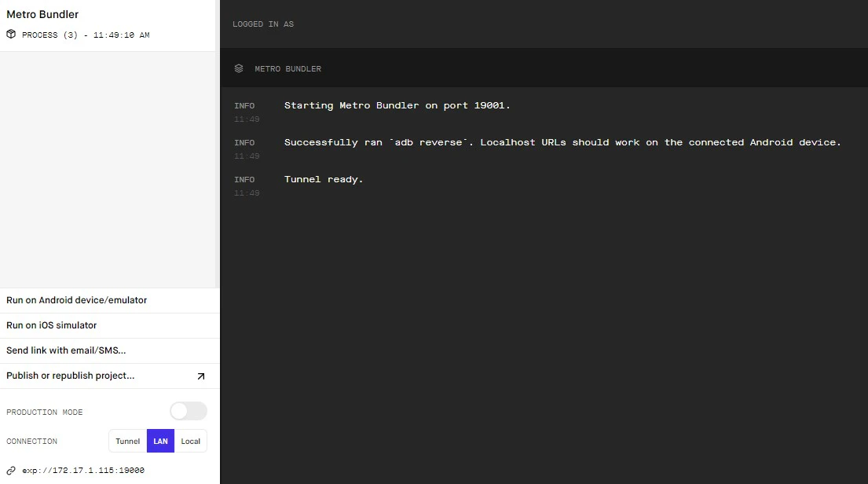Click the 'Starting Metro Bundler on port 19001' log
868x484 pixels.
397,105
